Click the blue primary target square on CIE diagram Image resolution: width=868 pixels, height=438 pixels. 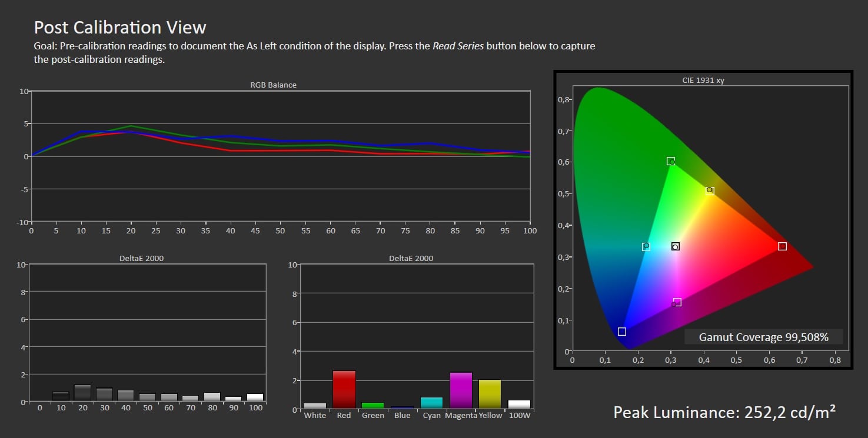[x=622, y=332]
